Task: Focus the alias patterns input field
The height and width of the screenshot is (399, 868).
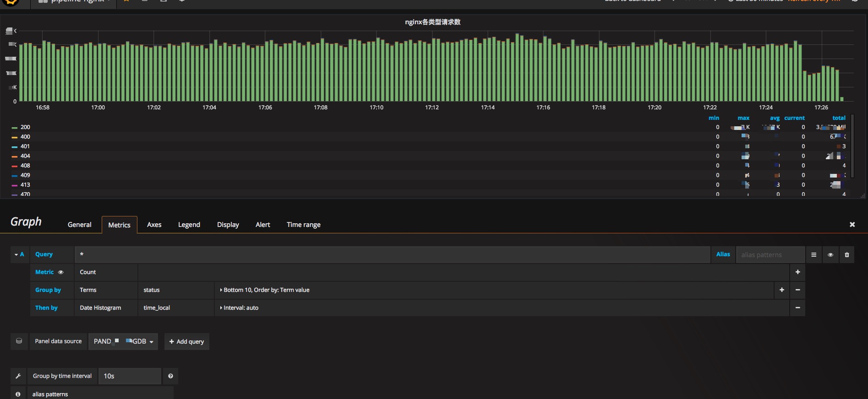Action: pyautogui.click(x=770, y=255)
